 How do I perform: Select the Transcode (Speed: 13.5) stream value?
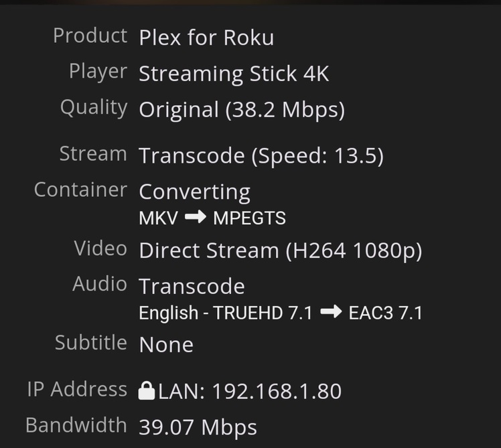point(261,156)
